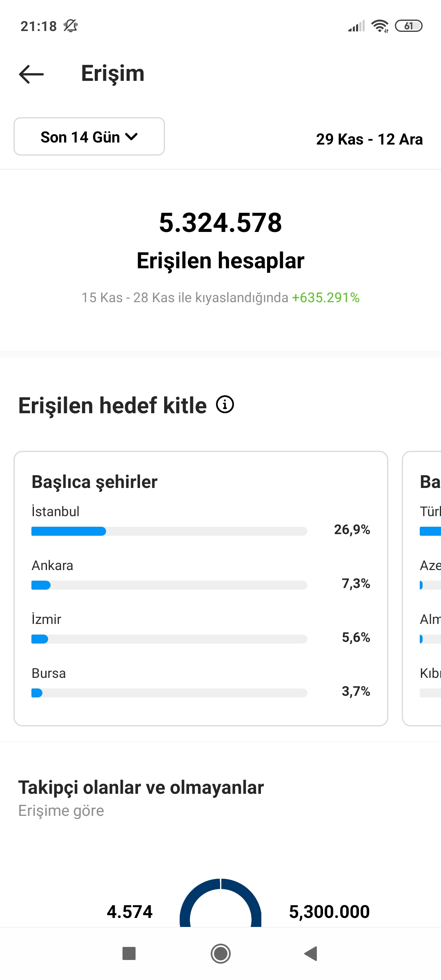Screen dimensions: 441x980
Task: Tap the Android back triangle button
Action: point(311,954)
